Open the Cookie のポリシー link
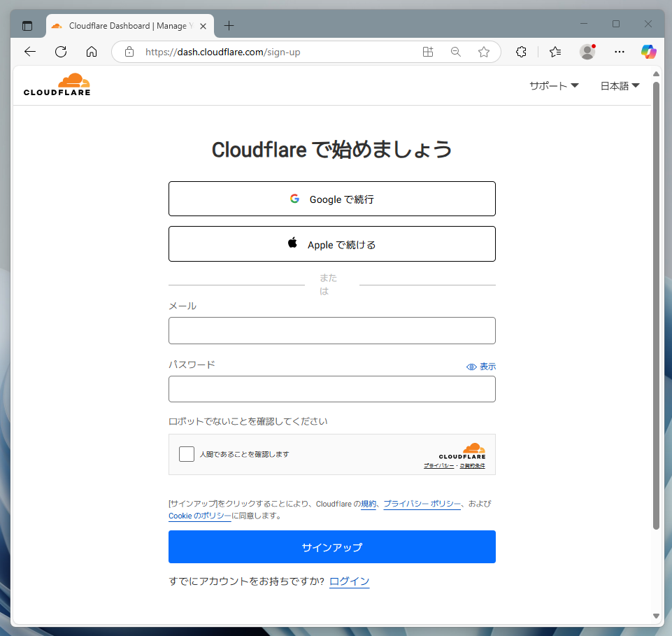Screen dimensions: 672x636 tap(200, 516)
